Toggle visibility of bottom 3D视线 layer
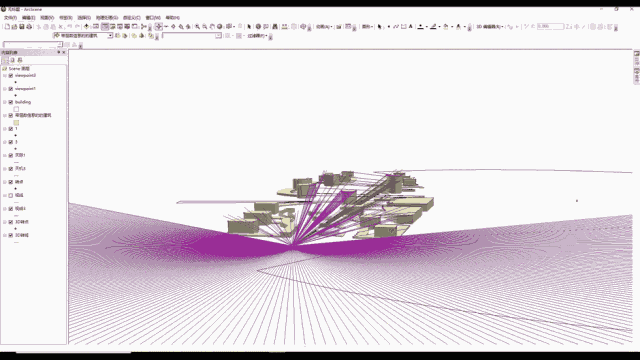The height and width of the screenshot is (360, 640). (x=11, y=236)
